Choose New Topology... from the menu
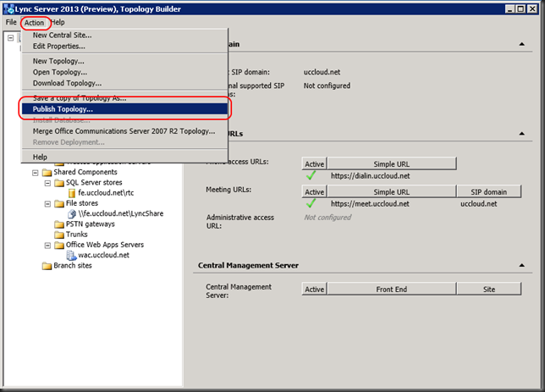Screen dimensions: 545x392 [x=124, y=61]
